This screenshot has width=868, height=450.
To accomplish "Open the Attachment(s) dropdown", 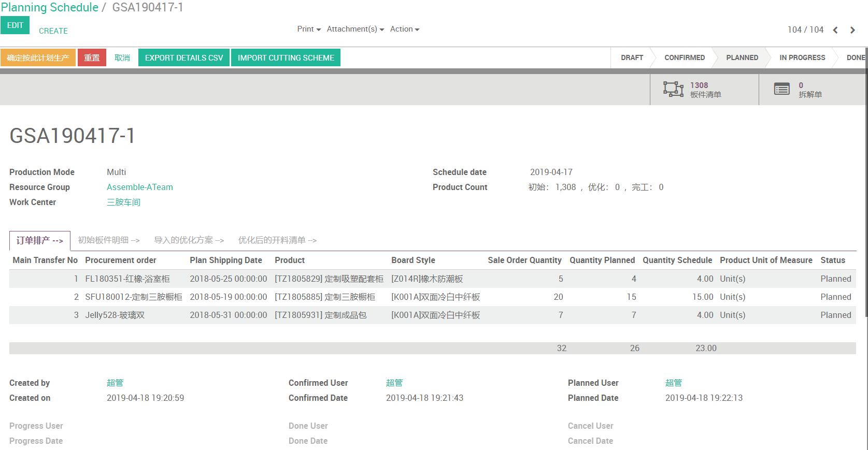I will click(355, 29).
